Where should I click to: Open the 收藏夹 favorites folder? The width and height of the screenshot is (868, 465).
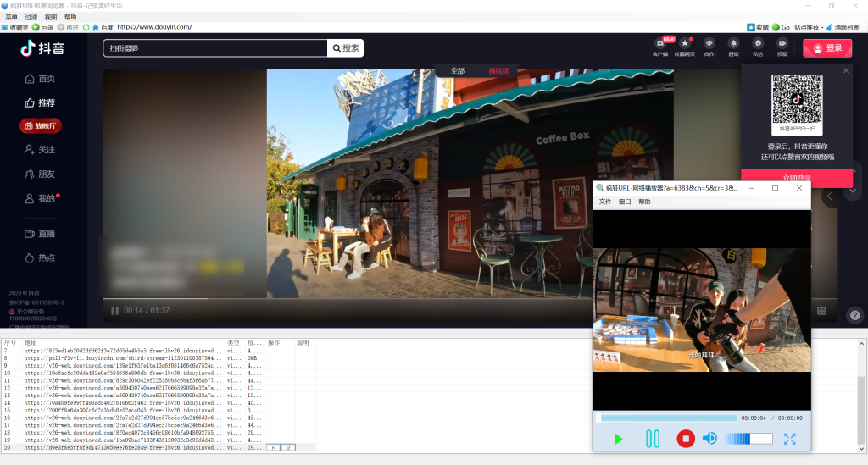click(x=15, y=27)
